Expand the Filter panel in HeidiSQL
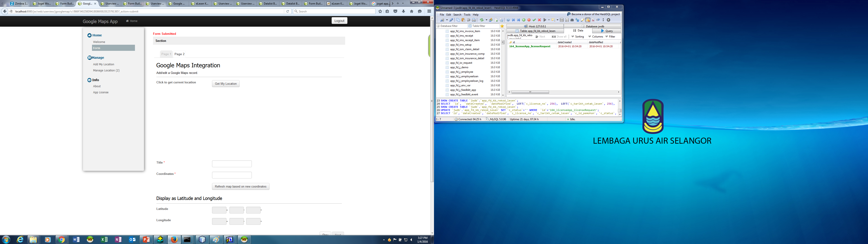Image resolution: width=868 pixels, height=244 pixels. click(610, 36)
